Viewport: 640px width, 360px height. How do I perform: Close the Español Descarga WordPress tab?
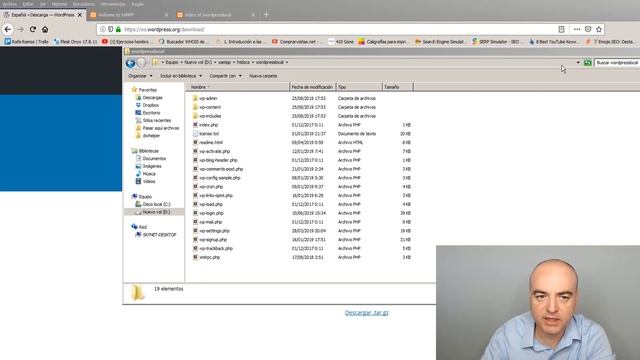coord(80,15)
